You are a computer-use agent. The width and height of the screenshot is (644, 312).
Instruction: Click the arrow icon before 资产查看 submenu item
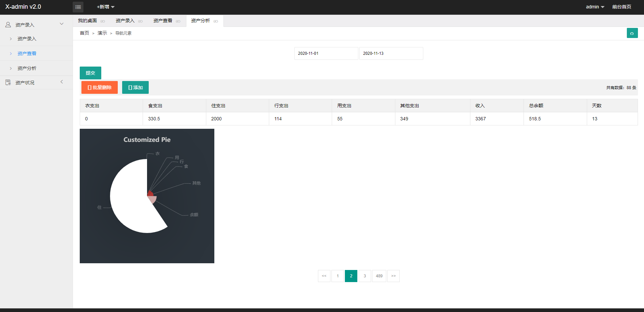click(11, 53)
